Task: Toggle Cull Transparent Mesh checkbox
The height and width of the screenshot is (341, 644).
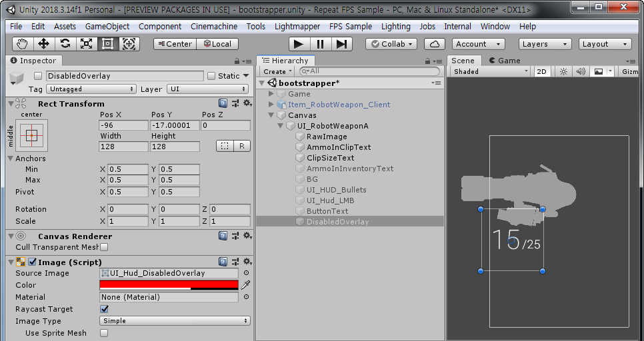Action: point(104,247)
